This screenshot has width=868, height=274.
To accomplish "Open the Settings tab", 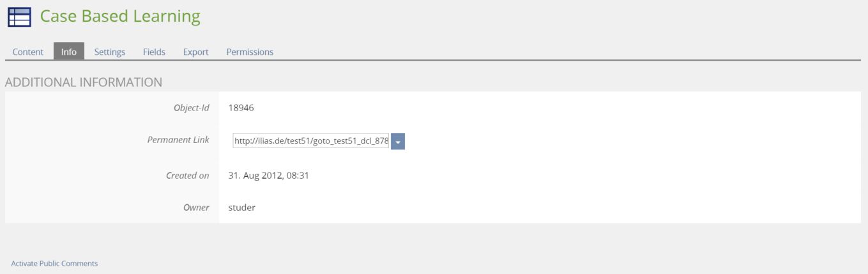I will 110,52.
